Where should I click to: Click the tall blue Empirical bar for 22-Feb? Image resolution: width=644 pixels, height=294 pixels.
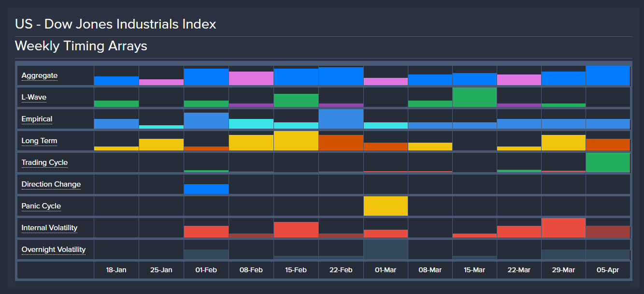(341, 119)
